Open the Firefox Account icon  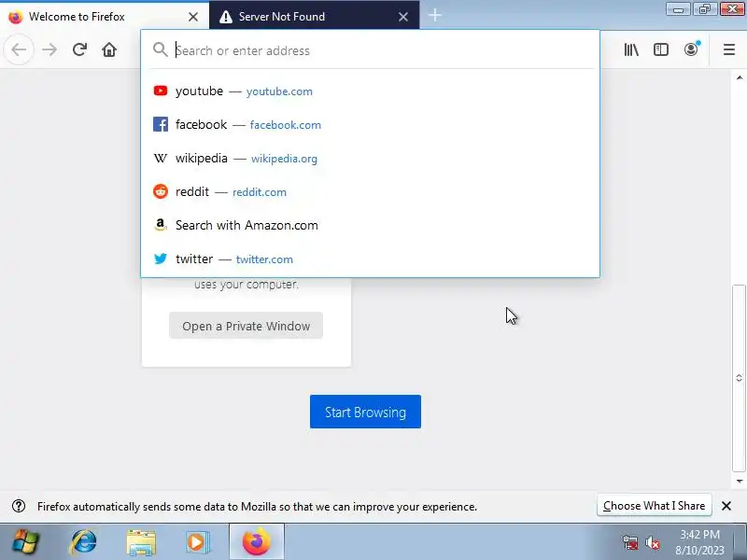click(691, 49)
